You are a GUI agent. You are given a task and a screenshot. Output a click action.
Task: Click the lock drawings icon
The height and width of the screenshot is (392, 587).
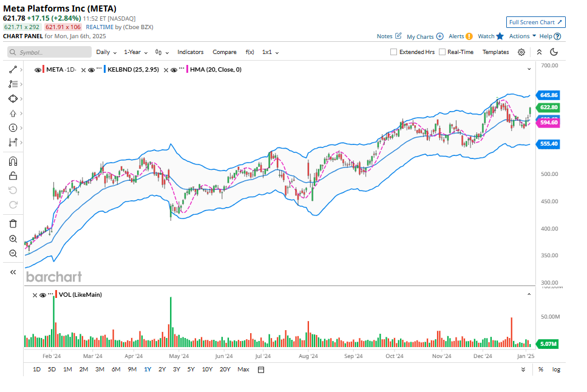point(13,176)
